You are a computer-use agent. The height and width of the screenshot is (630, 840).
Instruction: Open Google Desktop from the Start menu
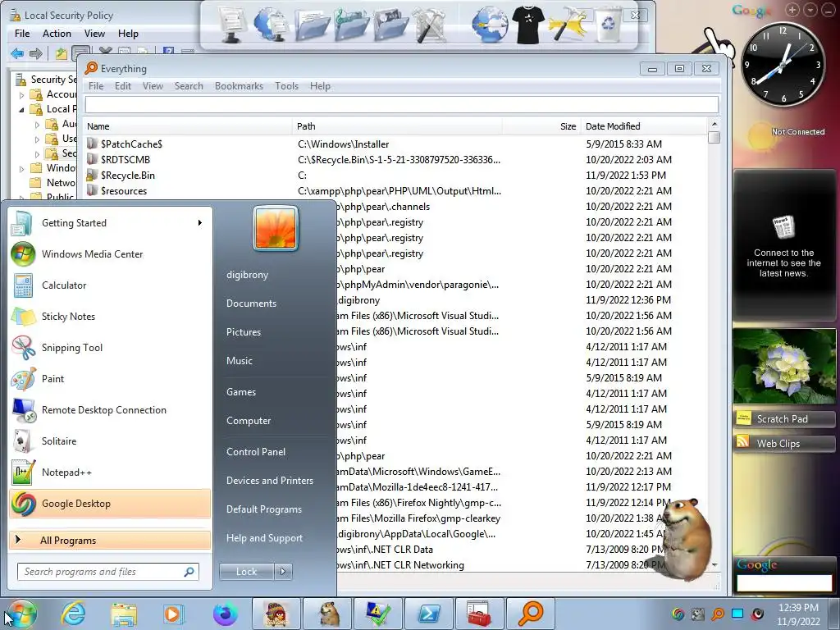pos(110,504)
